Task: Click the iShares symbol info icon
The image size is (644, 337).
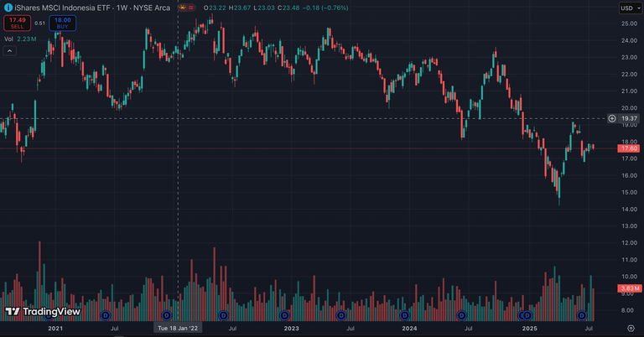Action: click(8, 8)
